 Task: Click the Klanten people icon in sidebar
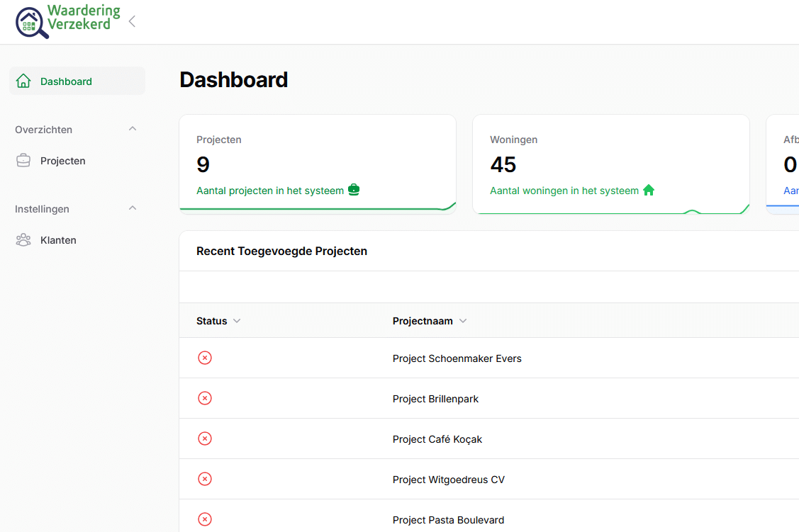click(23, 240)
